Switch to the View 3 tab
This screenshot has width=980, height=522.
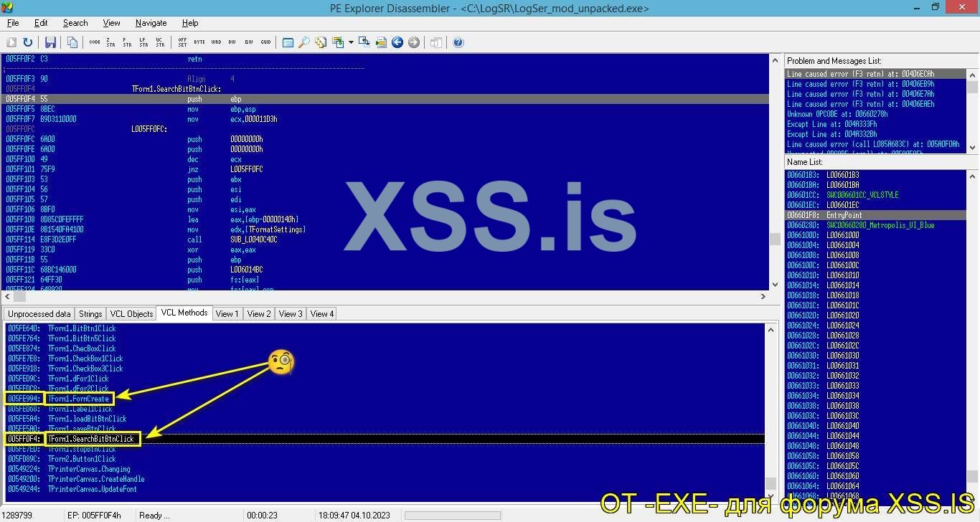[x=291, y=314]
